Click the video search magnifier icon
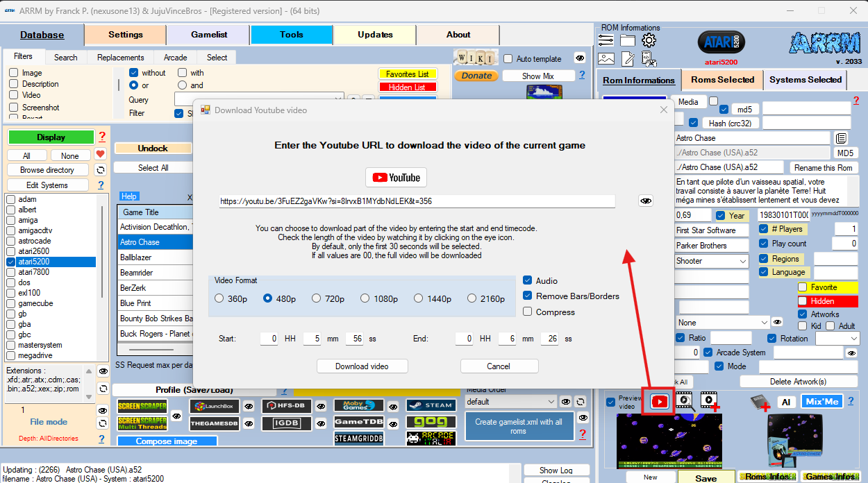 685,401
